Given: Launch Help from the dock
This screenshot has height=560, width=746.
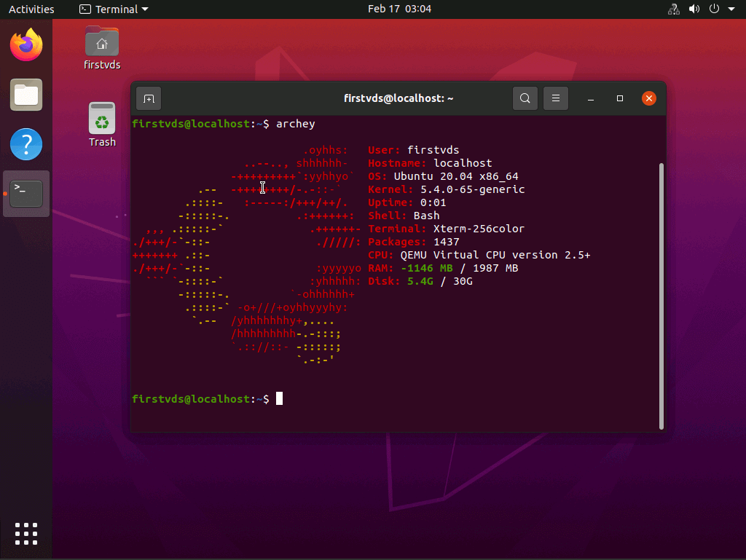Looking at the screenshot, I should coord(26,144).
